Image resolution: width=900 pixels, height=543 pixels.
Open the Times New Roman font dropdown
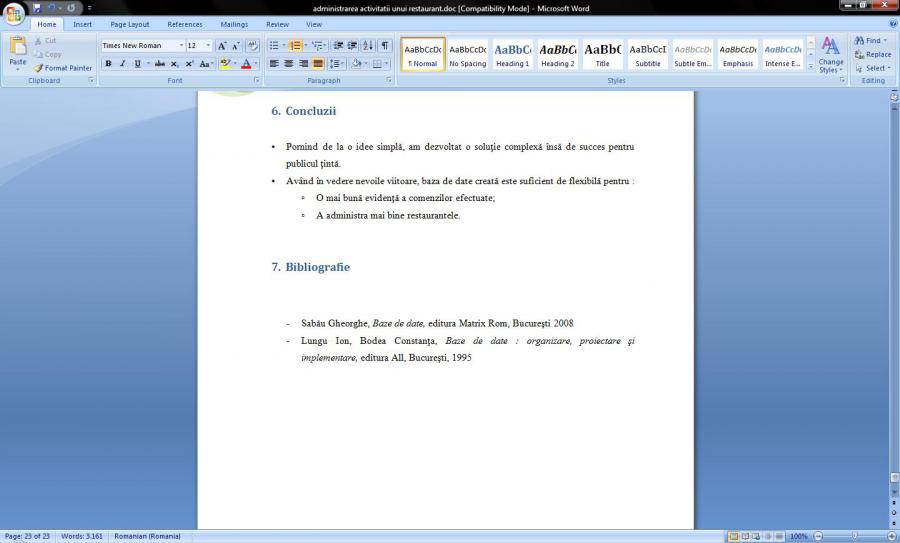(x=181, y=46)
